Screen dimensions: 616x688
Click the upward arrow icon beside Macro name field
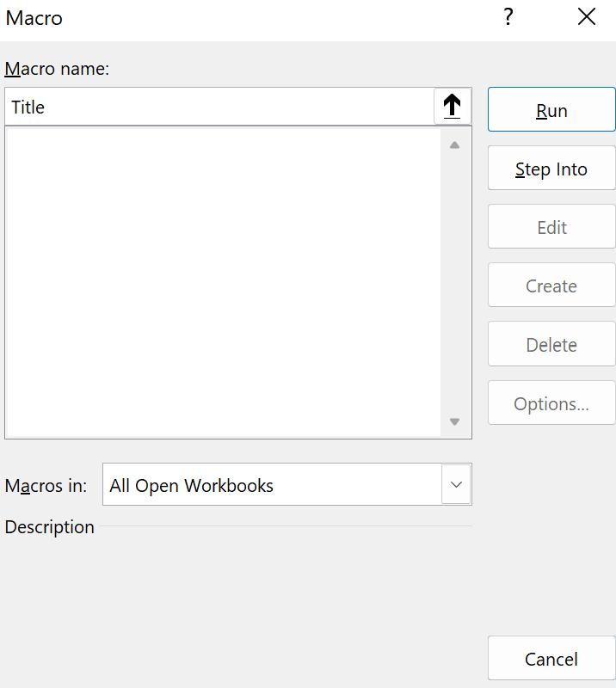click(453, 105)
